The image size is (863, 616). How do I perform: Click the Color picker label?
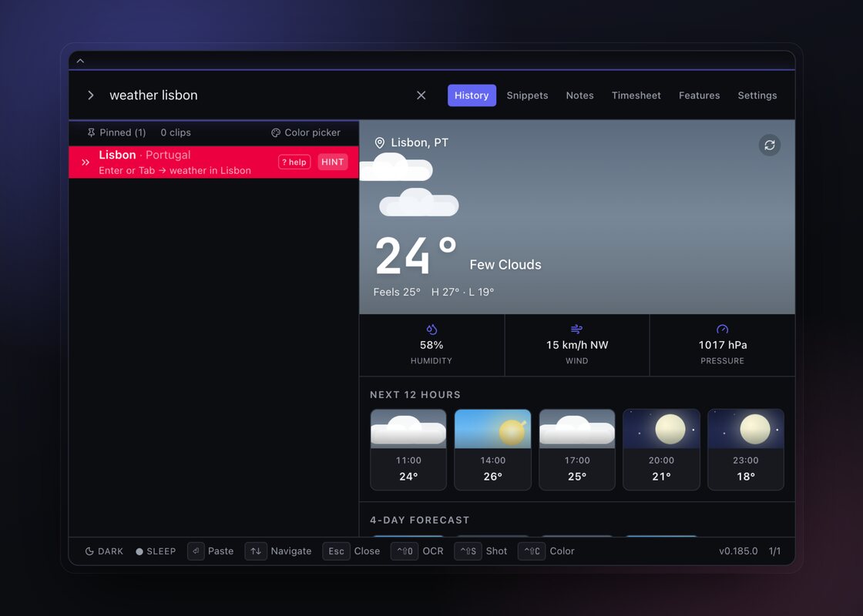coord(312,132)
